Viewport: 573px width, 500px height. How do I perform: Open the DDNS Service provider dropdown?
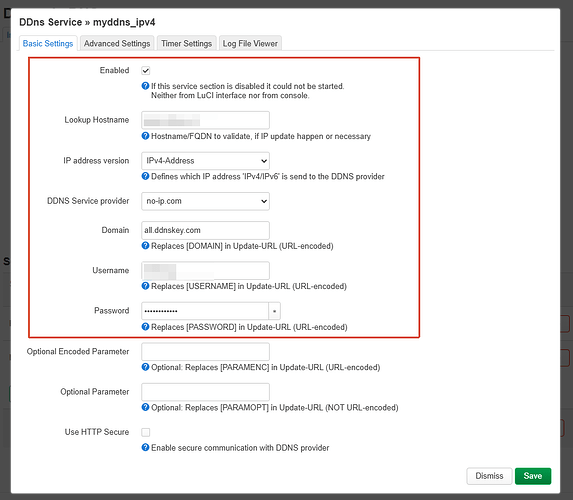coord(205,201)
